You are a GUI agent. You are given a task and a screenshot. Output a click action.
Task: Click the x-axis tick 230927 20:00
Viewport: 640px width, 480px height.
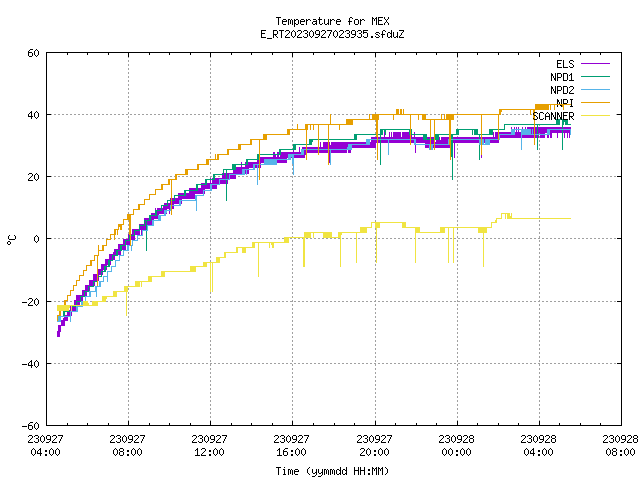[x=374, y=446]
